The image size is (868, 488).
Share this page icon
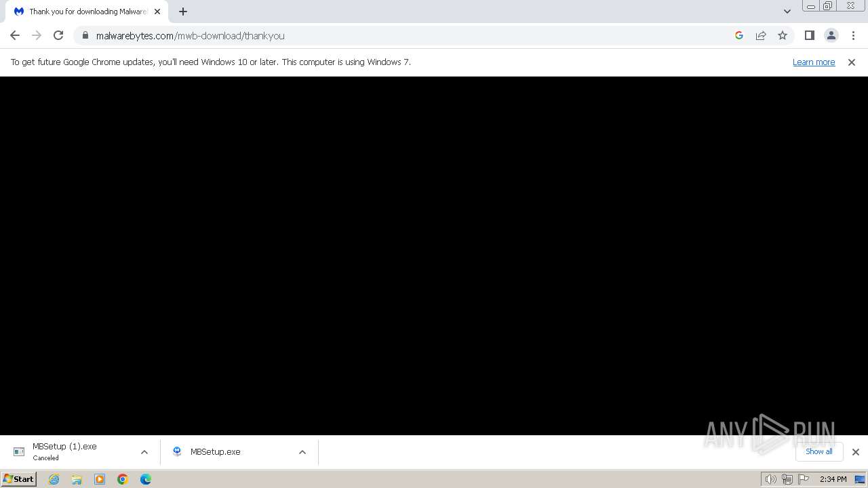[x=761, y=35]
